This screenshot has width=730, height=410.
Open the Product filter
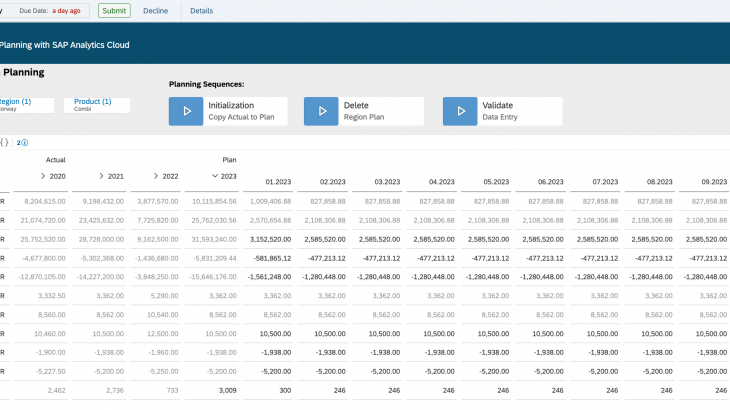97,105
